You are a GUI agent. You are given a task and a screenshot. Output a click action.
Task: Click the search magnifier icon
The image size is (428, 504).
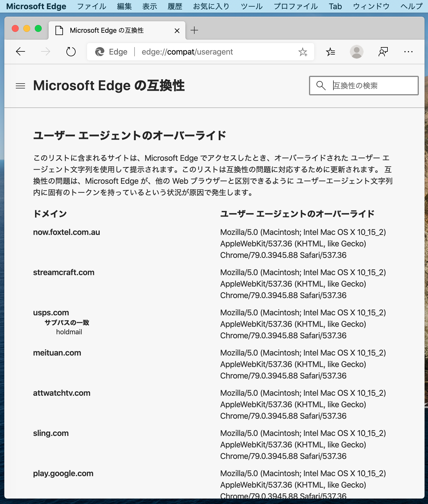(321, 86)
